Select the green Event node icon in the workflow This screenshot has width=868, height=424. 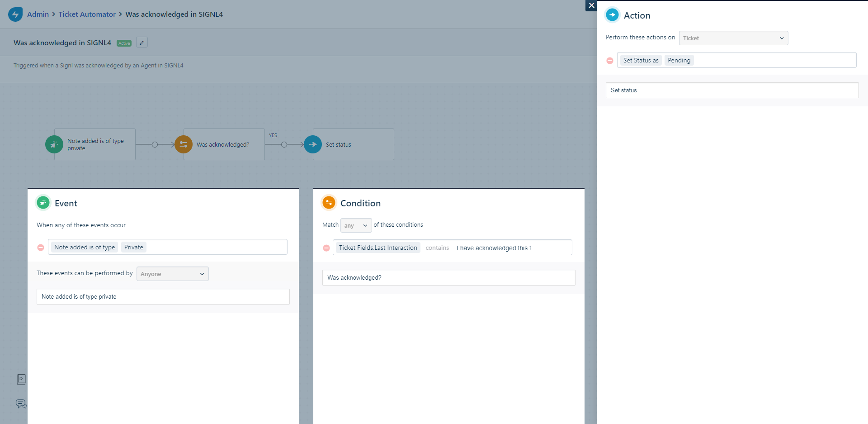(x=54, y=145)
